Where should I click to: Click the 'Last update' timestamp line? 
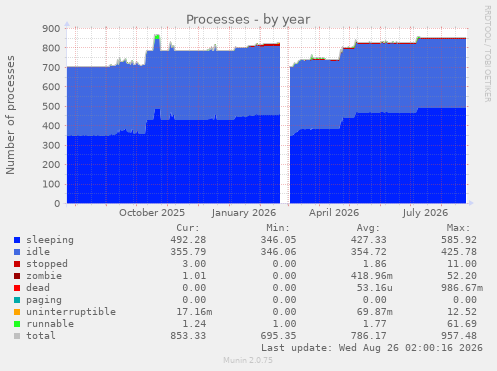(x=372, y=348)
